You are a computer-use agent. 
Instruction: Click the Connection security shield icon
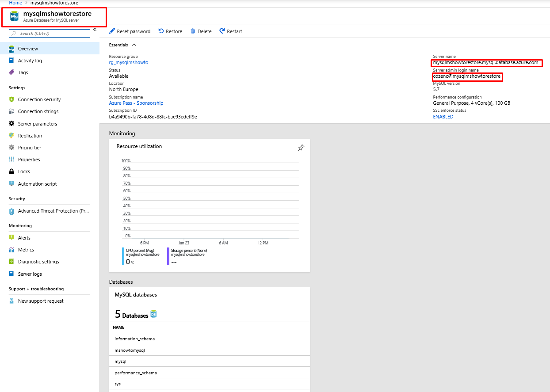(x=11, y=99)
